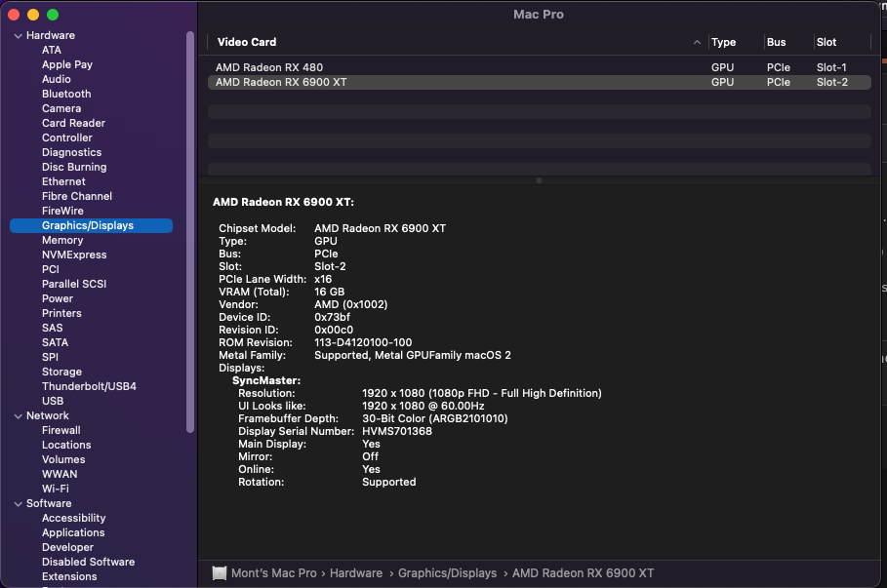This screenshot has height=588, width=887.
Task: Select Printers in sidebar
Action: (61, 313)
